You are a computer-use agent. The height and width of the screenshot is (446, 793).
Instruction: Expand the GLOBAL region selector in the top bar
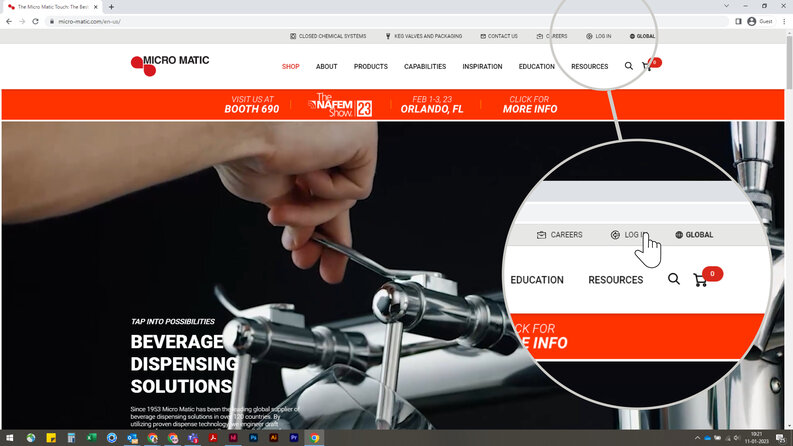tap(642, 36)
